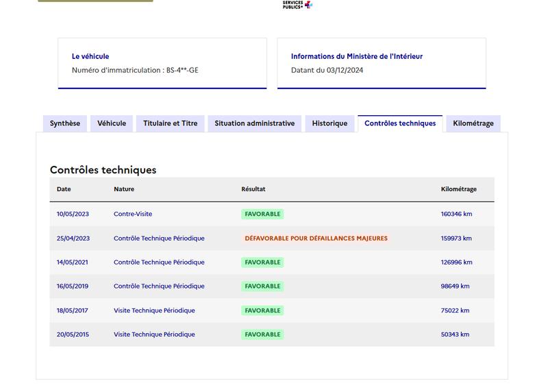Viewport: 548px width, 392px height.
Task: Select the Situation administrative tab
Action: click(x=254, y=123)
